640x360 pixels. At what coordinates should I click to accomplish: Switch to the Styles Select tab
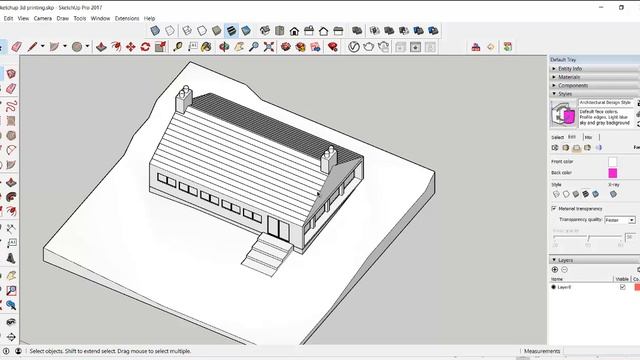tap(558, 137)
